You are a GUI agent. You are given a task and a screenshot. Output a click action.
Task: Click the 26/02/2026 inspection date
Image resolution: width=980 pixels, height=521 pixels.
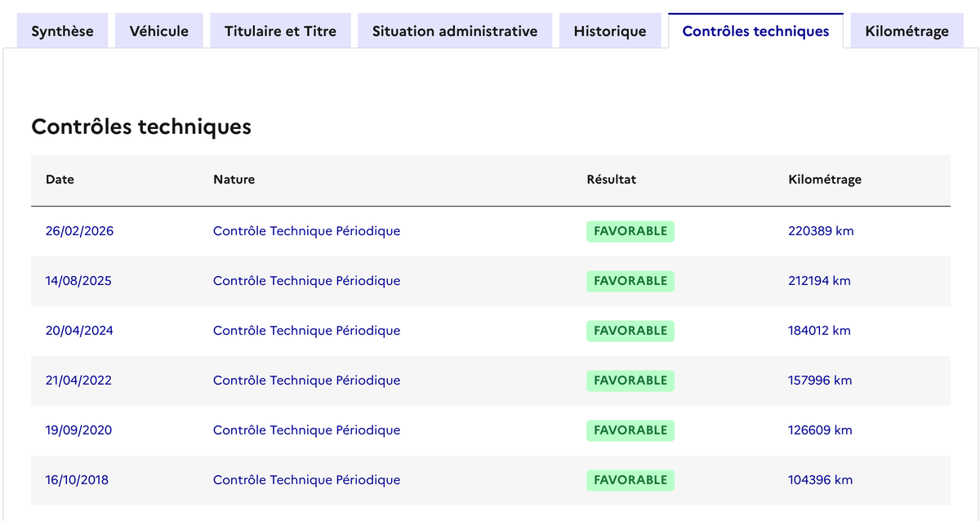[x=79, y=231]
